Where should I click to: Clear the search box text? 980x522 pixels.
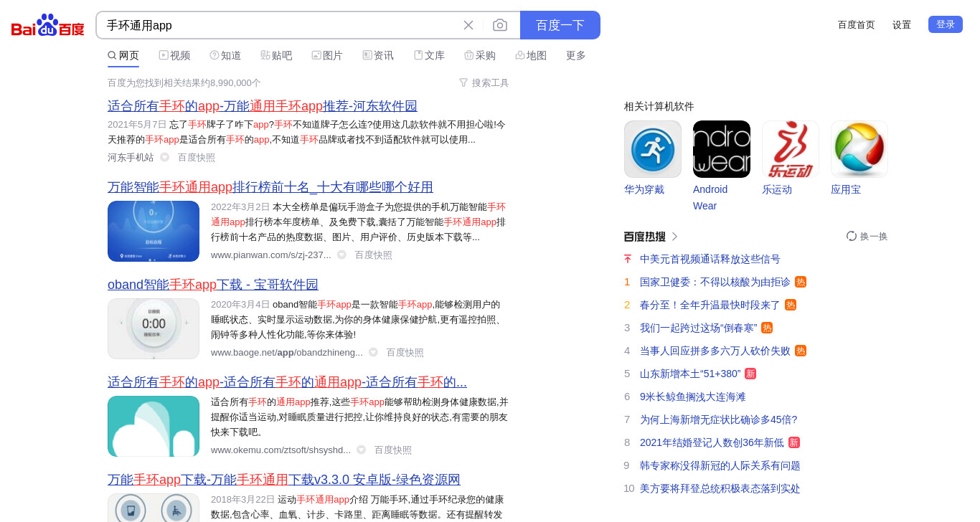(468, 25)
